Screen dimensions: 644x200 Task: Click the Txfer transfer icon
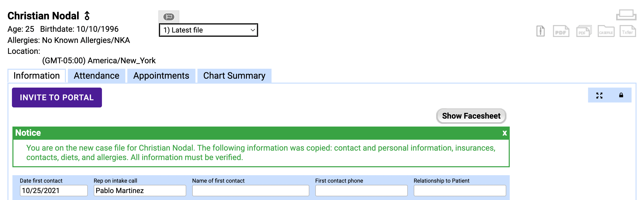(627, 32)
